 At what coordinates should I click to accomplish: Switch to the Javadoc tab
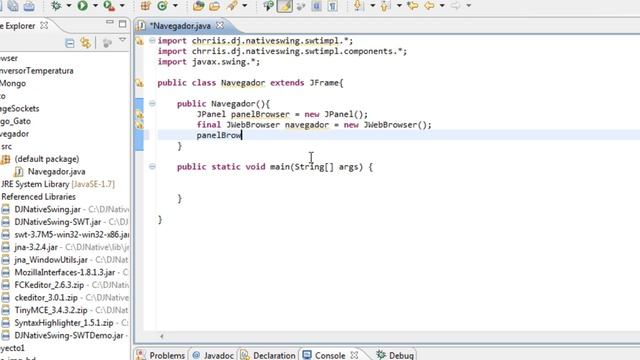[213, 355]
